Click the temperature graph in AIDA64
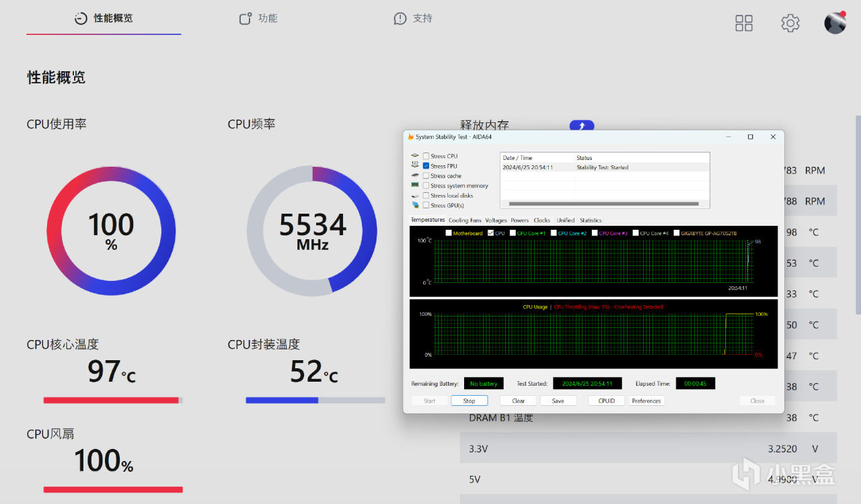The image size is (861, 504). coord(593,261)
